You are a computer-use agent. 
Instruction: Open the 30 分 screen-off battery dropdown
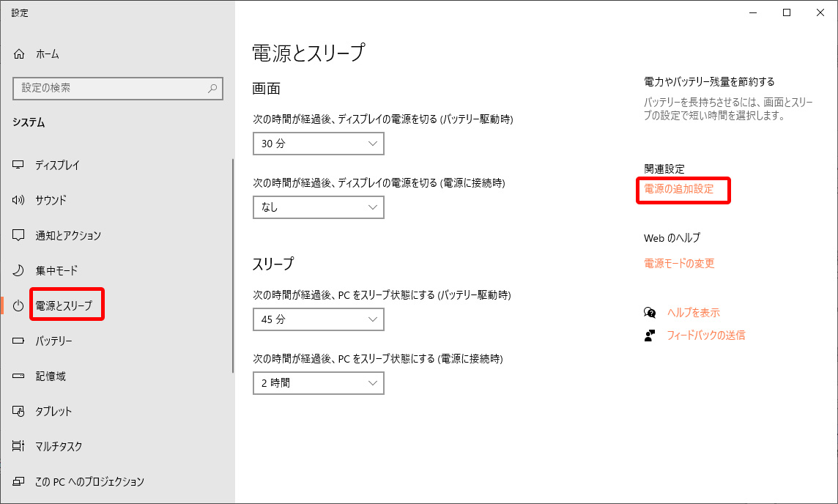(x=318, y=144)
